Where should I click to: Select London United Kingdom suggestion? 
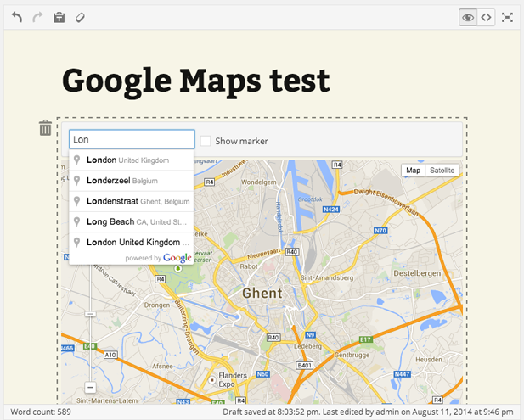point(131,160)
